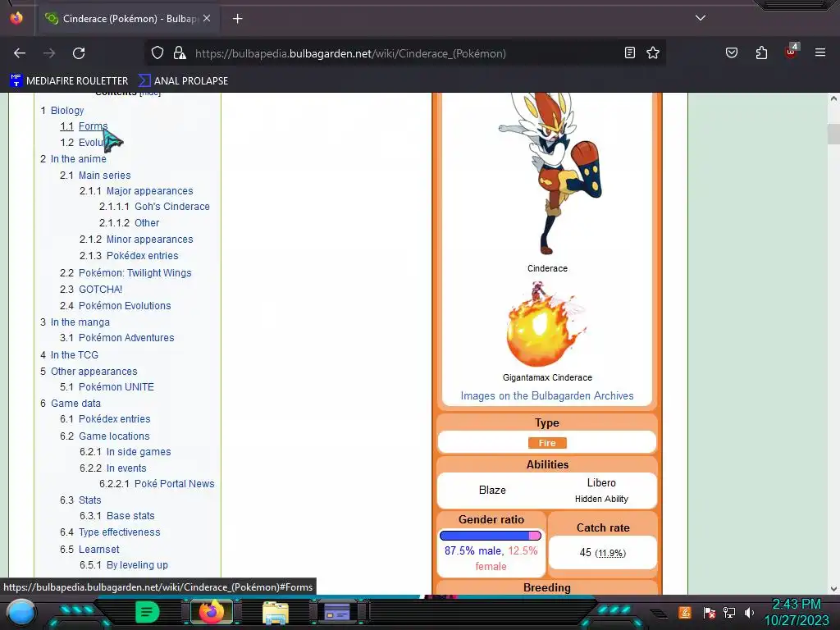
Task: Open the Libero ability link
Action: click(601, 482)
